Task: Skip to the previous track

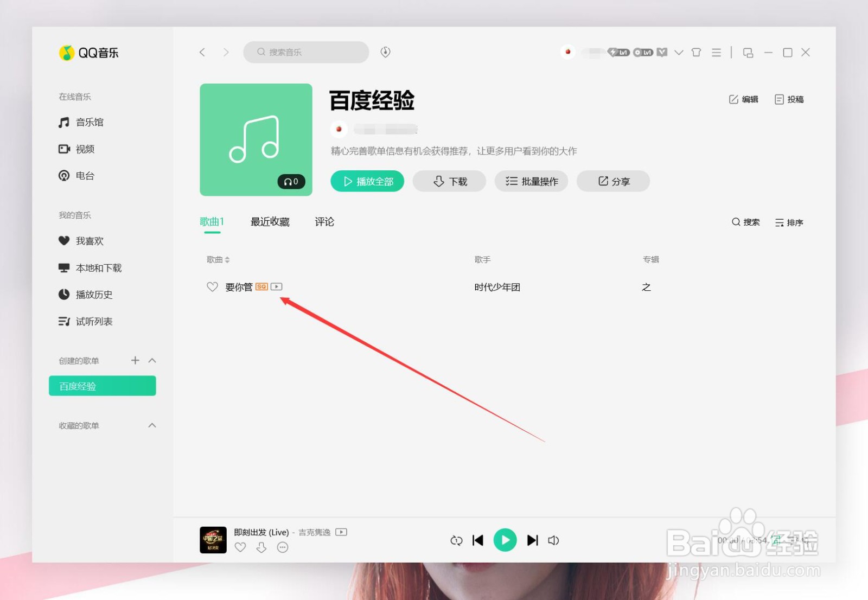Action: (x=478, y=540)
